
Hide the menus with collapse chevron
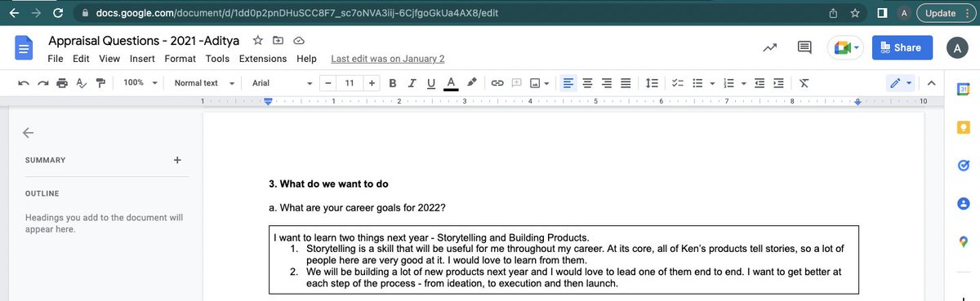(x=932, y=82)
